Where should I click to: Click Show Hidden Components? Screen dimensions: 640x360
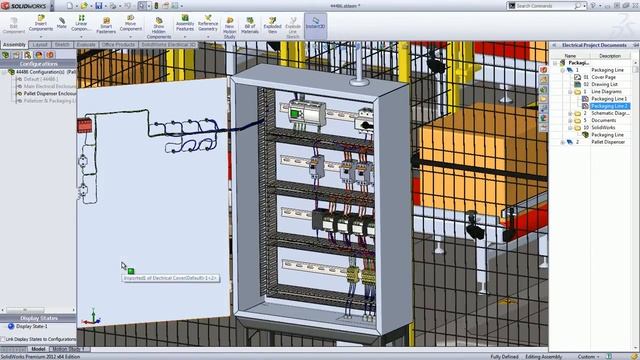159,28
